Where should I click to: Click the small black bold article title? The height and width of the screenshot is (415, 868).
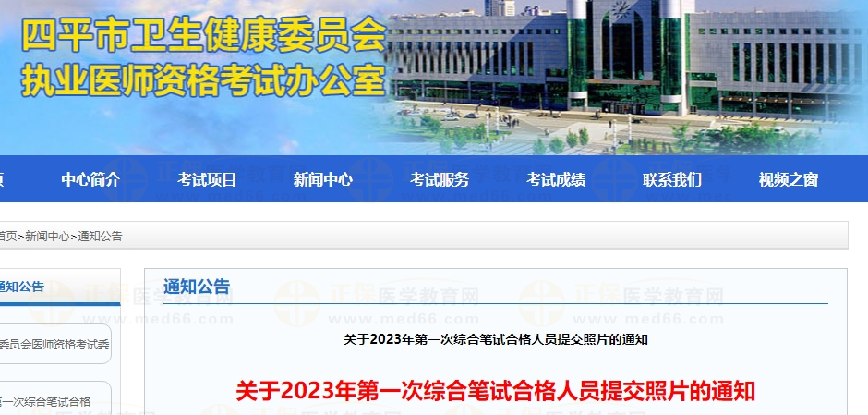[x=495, y=339]
